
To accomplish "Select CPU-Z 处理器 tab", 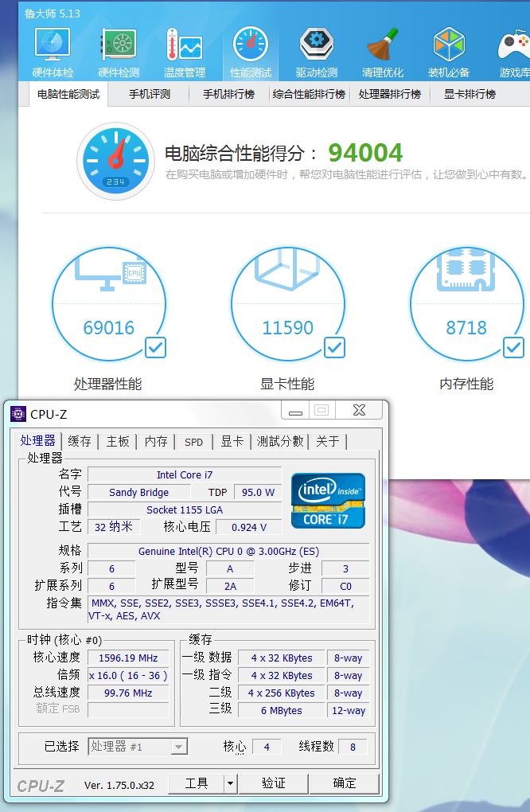I will point(37,441).
